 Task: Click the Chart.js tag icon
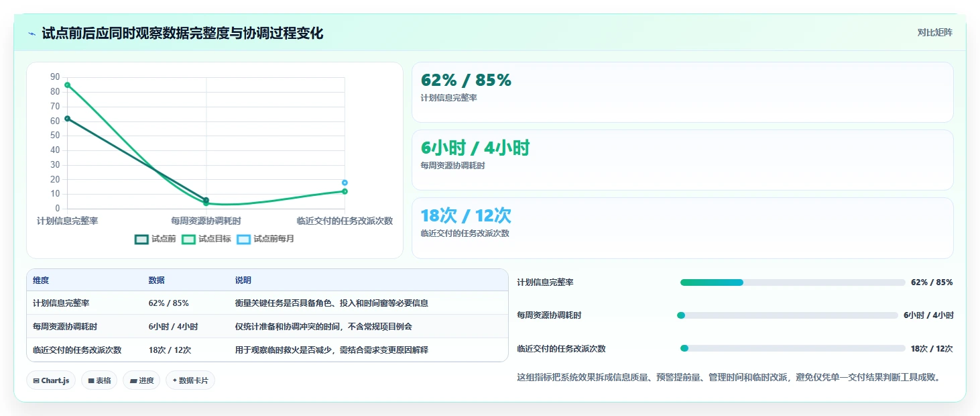click(36, 380)
